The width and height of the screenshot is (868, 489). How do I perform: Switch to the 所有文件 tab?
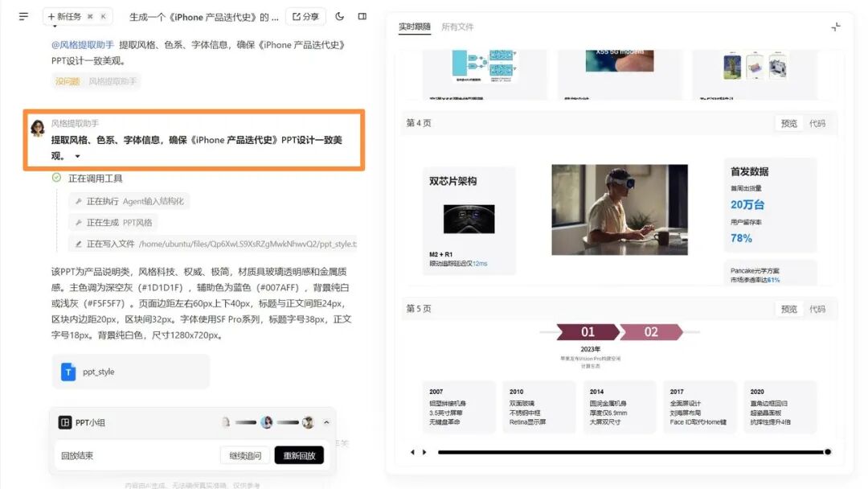[457, 27]
